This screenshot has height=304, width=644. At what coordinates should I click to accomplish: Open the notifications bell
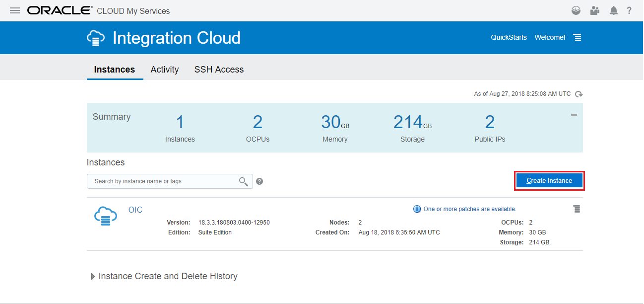pyautogui.click(x=614, y=10)
